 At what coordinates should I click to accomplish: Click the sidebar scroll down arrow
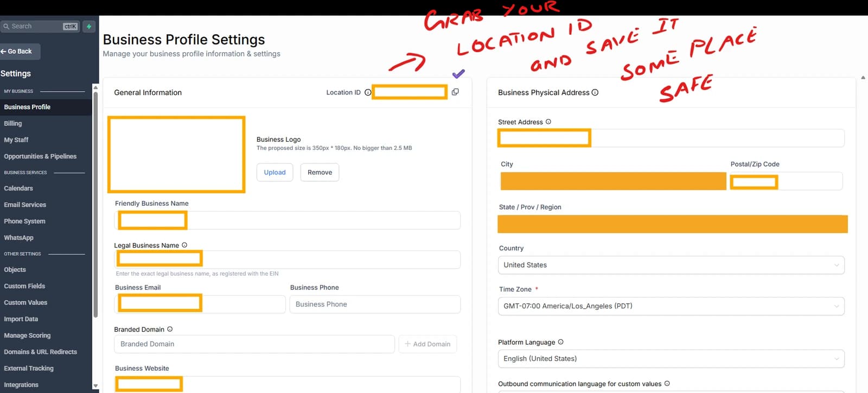(x=95, y=386)
